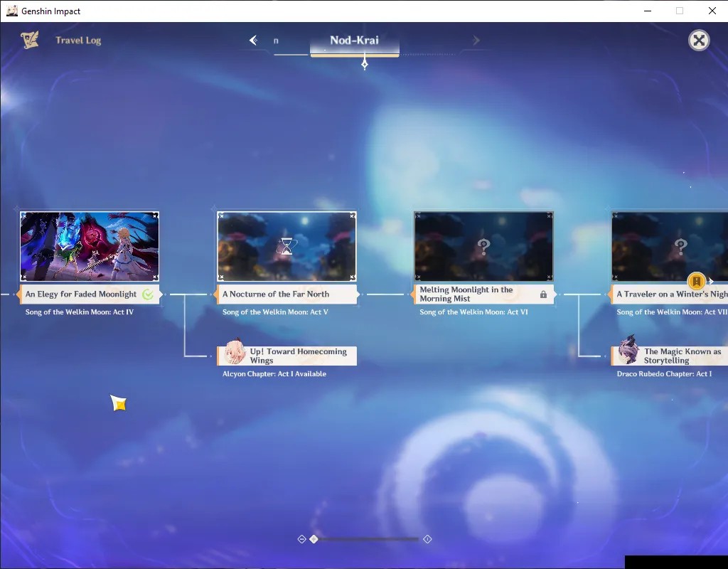The image size is (728, 569).
Task: Click the timeline scrollbar handle
Action: (x=314, y=539)
